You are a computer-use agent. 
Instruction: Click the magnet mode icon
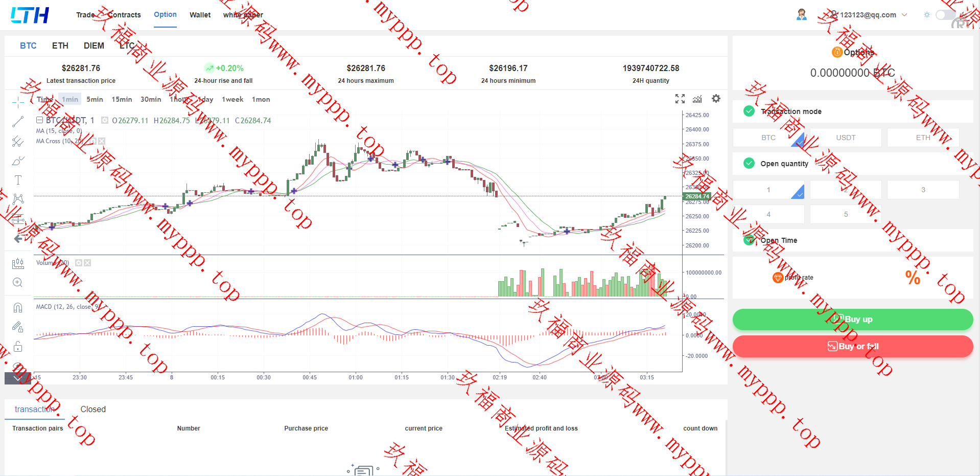click(18, 307)
